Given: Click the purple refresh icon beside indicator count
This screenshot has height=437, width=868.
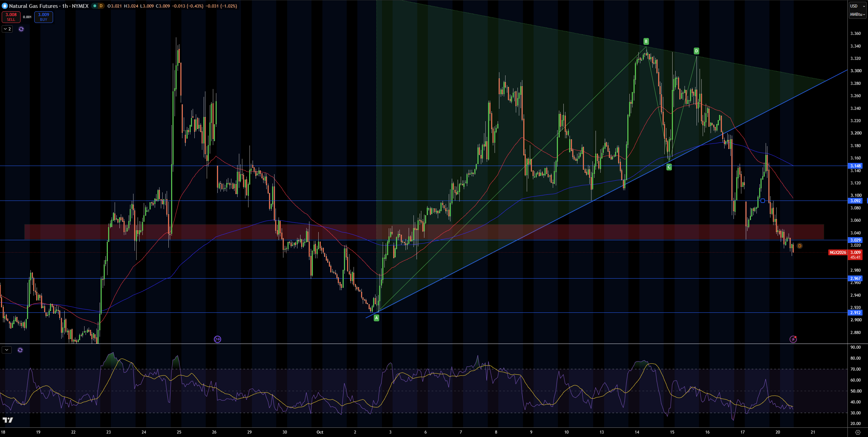Looking at the screenshot, I should (21, 29).
